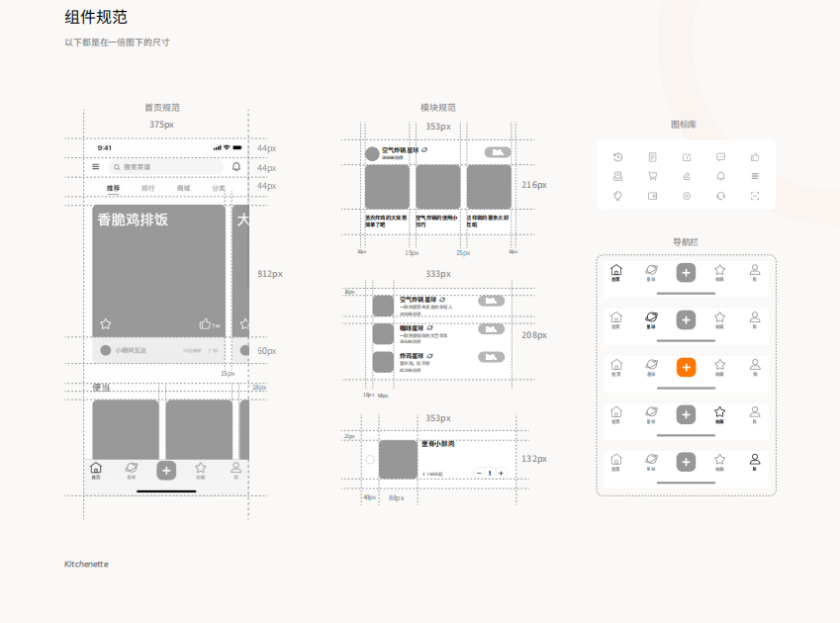Click the headset support icon in 图标库
This screenshot has width=840, height=623.
[x=720, y=196]
